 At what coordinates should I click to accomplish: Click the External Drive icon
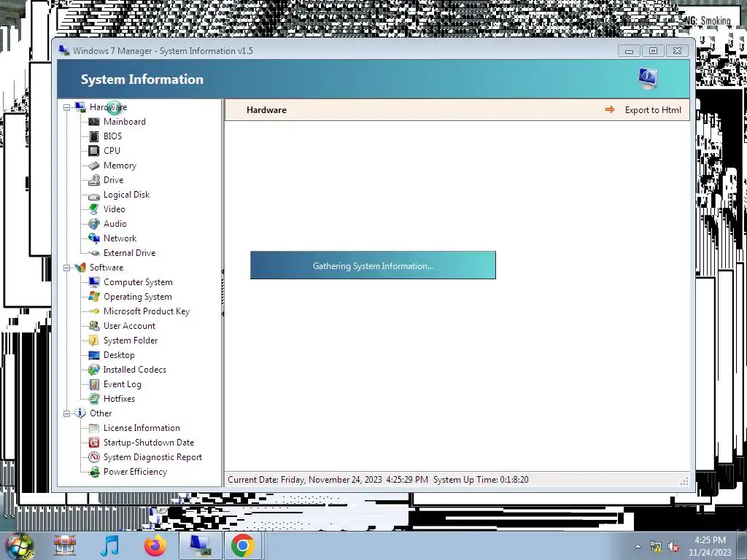coord(94,253)
